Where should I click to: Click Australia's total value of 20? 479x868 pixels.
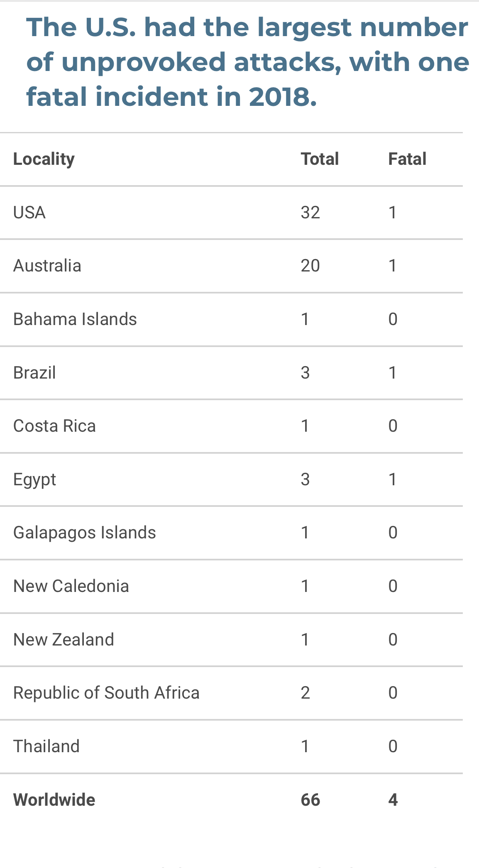click(x=310, y=266)
